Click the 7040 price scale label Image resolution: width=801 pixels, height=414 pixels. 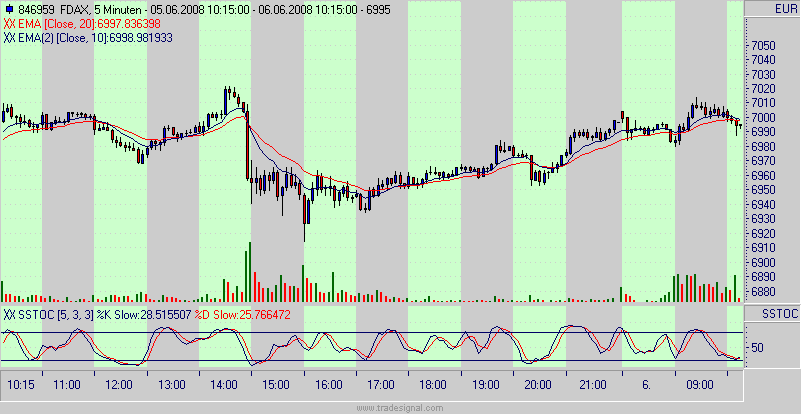tap(763, 60)
